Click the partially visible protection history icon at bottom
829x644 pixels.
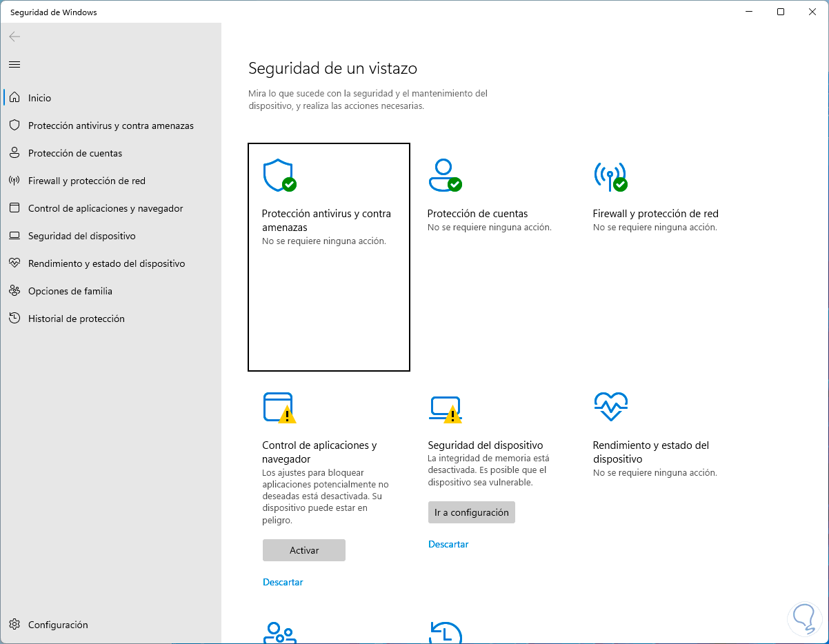pos(445,633)
